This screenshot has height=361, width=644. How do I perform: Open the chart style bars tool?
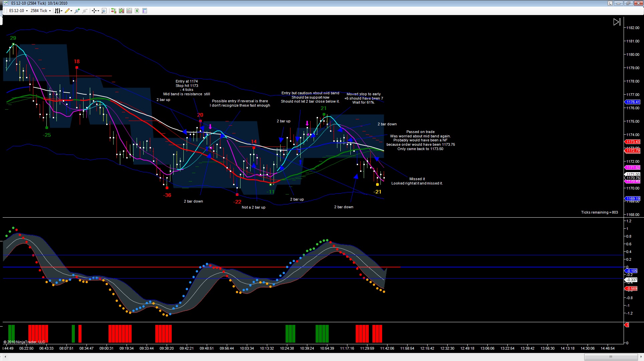point(58,11)
